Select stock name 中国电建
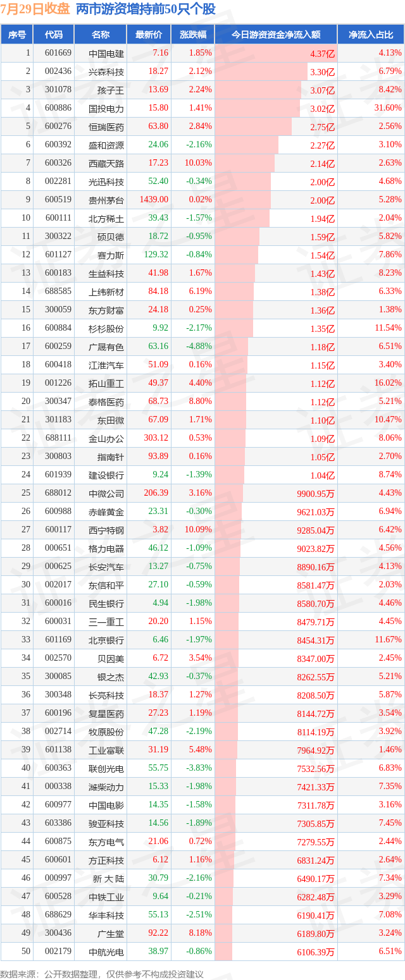This screenshot has width=405, height=980. coord(106,54)
